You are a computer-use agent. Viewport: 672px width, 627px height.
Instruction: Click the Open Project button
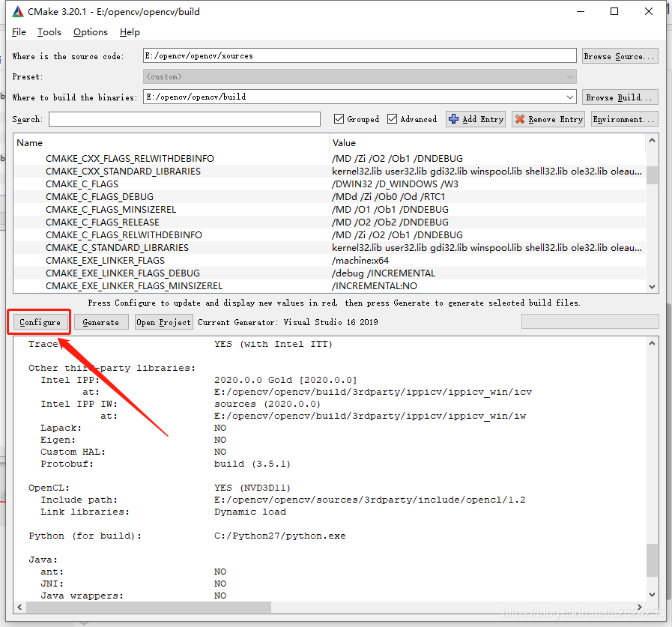163,322
